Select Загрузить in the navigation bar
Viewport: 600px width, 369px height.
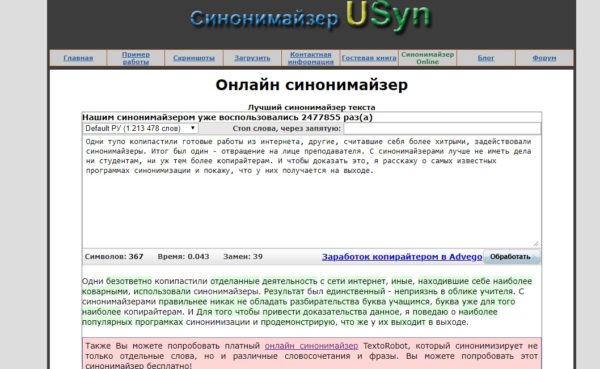click(x=252, y=58)
